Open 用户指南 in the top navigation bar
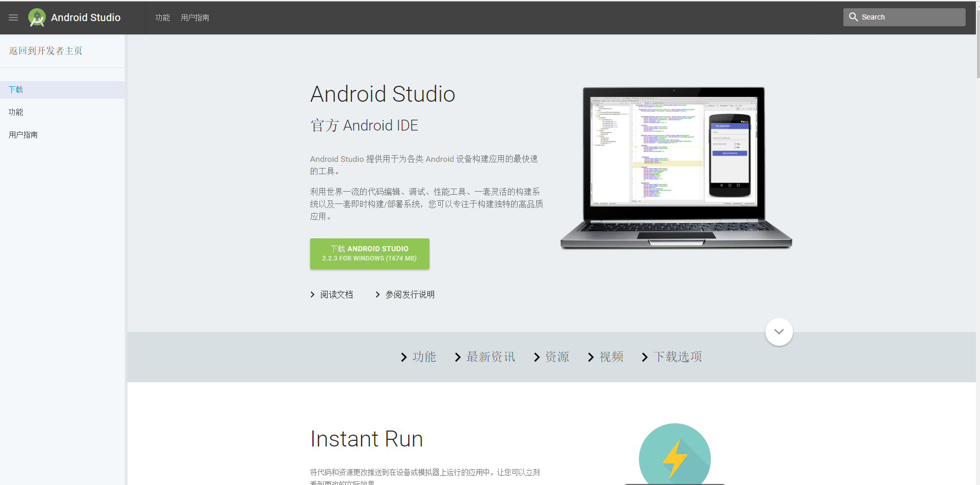Viewport: 980px width, 485px height. [195, 17]
